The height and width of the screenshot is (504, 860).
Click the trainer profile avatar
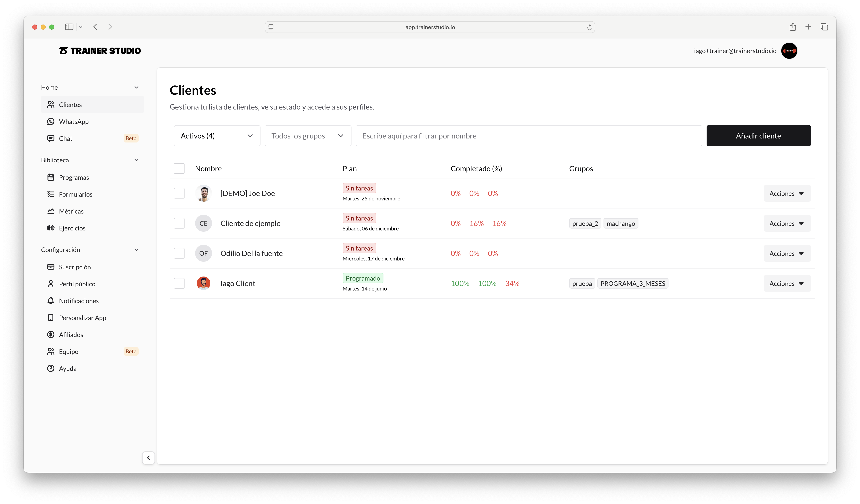point(789,51)
